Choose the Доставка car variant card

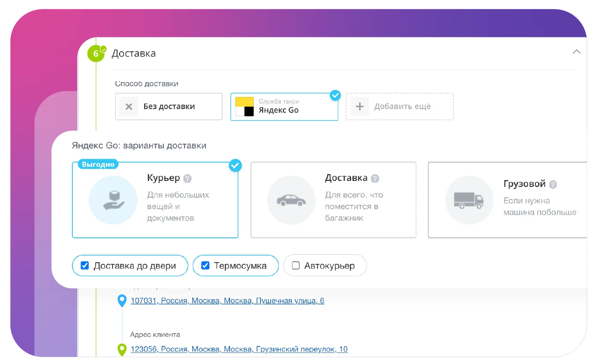[x=333, y=200]
